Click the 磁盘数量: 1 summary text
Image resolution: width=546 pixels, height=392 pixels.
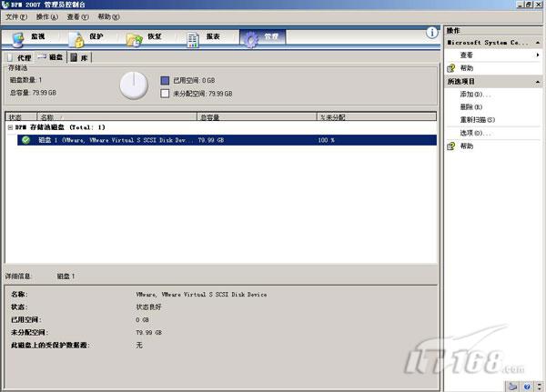25,80
